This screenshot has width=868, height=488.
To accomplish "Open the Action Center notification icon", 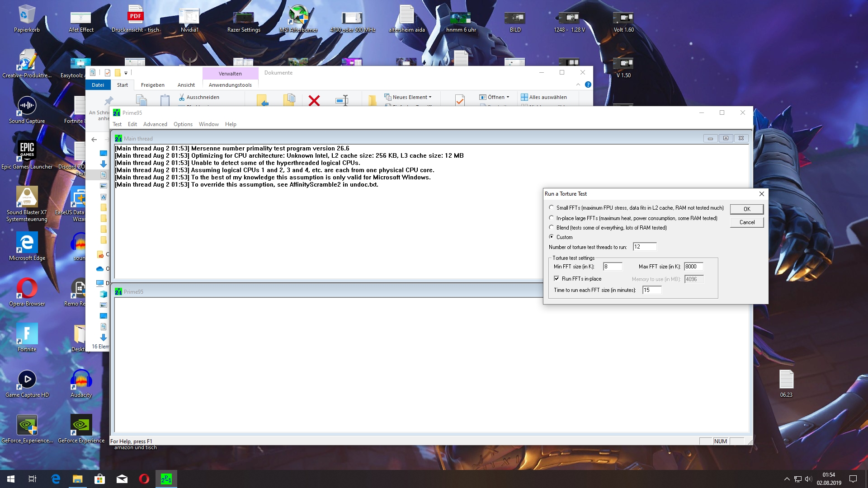I will click(x=853, y=479).
